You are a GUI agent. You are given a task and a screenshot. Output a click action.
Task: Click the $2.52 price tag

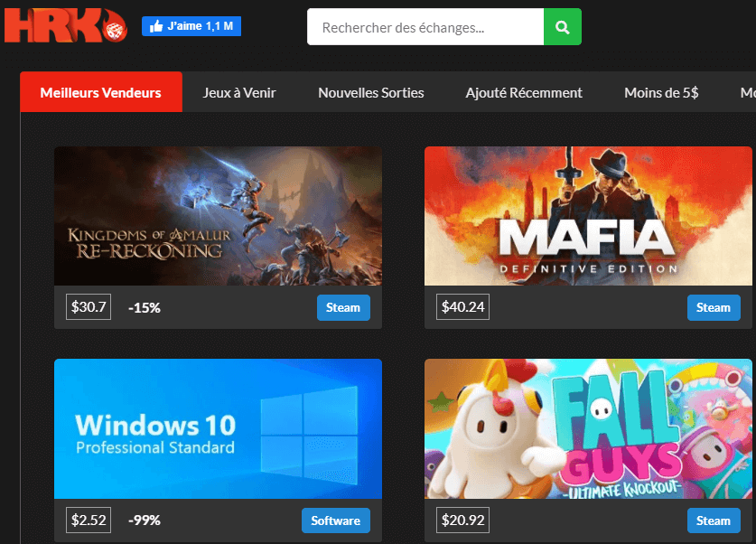[89, 520]
